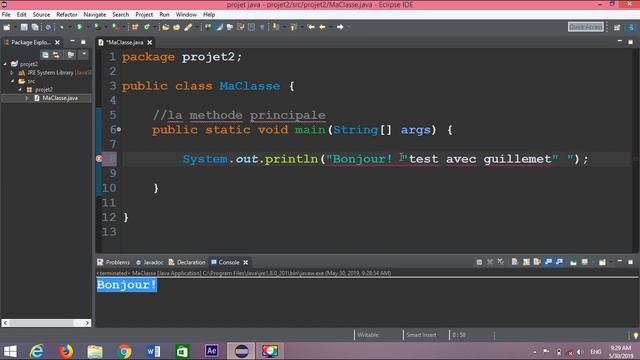This screenshot has width=640, height=360.
Task: Start debugging with the Debug icon
Action: point(61,27)
